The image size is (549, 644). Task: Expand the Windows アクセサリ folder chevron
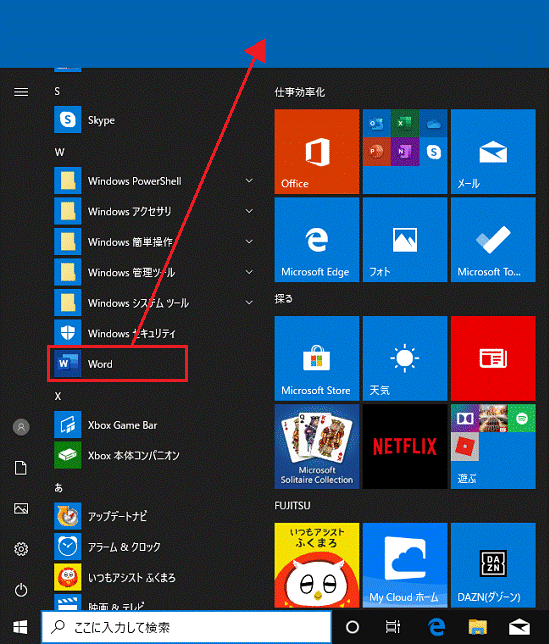(x=249, y=211)
